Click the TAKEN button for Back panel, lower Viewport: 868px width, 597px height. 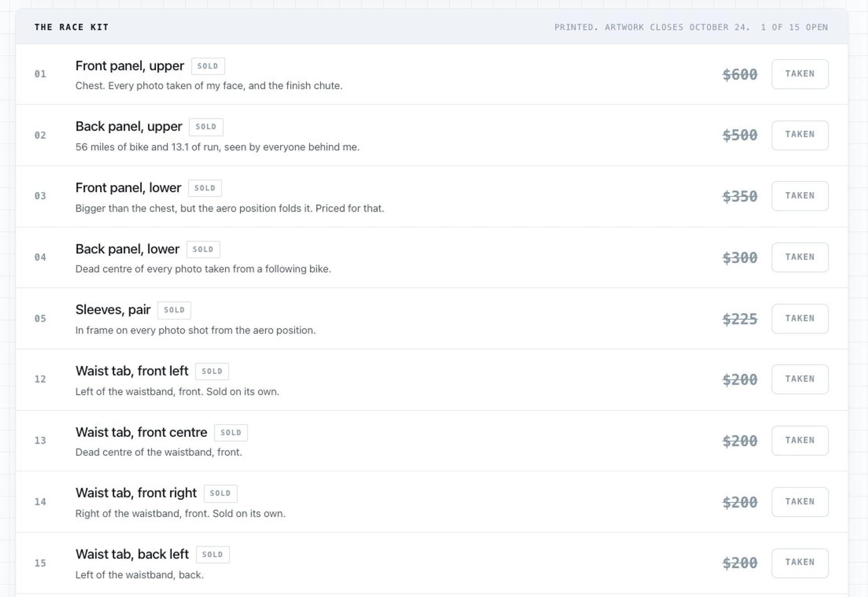click(x=800, y=257)
